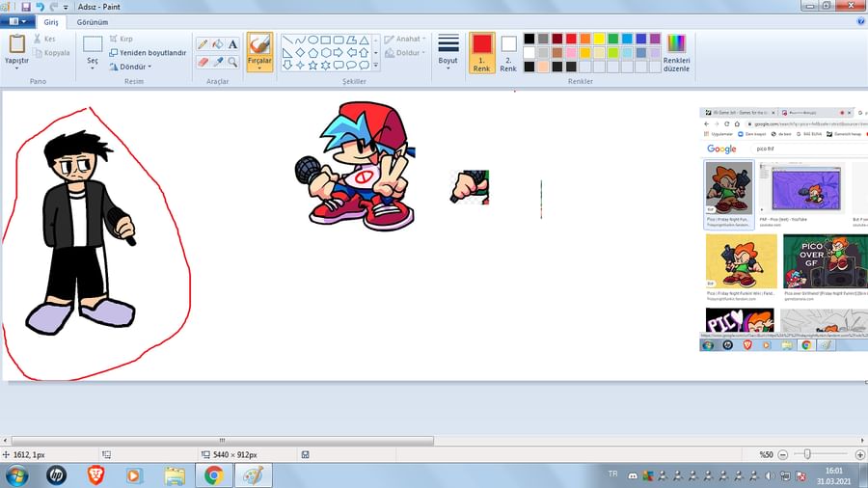This screenshot has height=488, width=868.
Task: Open the Customize Quick Access Toolbar dropdown
Action: (x=66, y=7)
